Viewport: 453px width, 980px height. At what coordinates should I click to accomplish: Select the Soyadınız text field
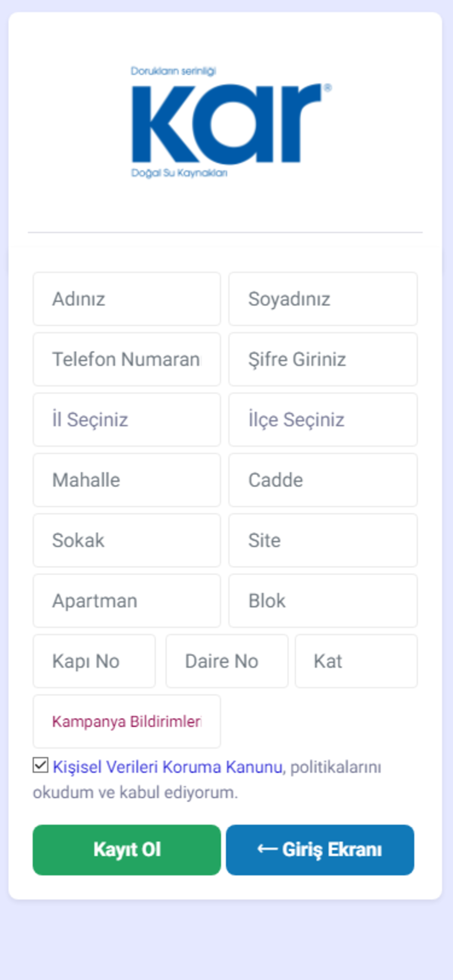(x=323, y=299)
